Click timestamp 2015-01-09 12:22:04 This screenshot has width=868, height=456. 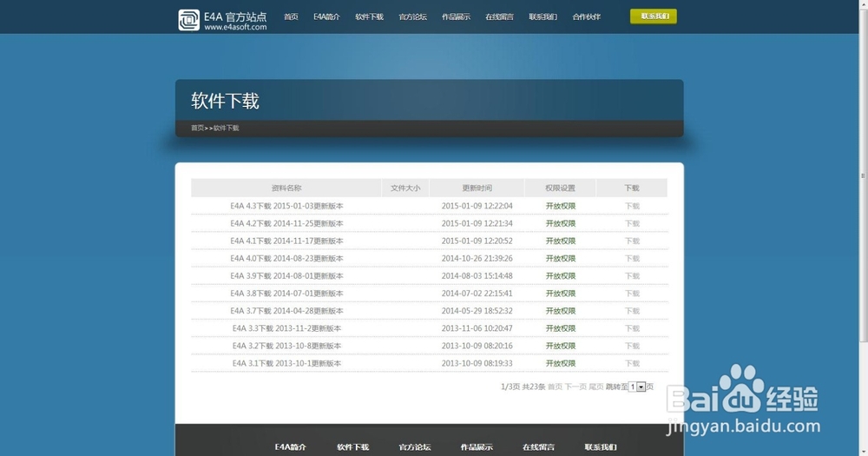[477, 206]
